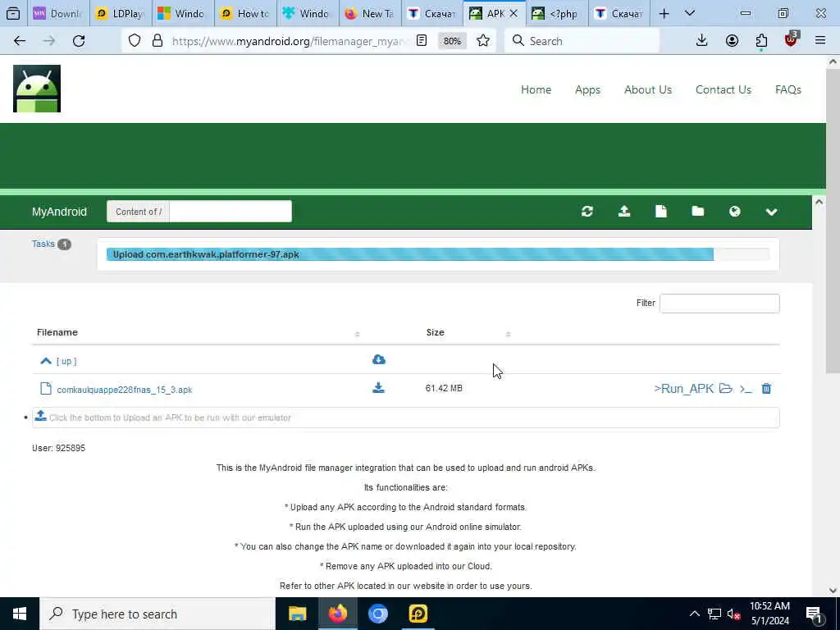Click the upload icon in the upload APK bar
The image size is (840, 630).
41,416
